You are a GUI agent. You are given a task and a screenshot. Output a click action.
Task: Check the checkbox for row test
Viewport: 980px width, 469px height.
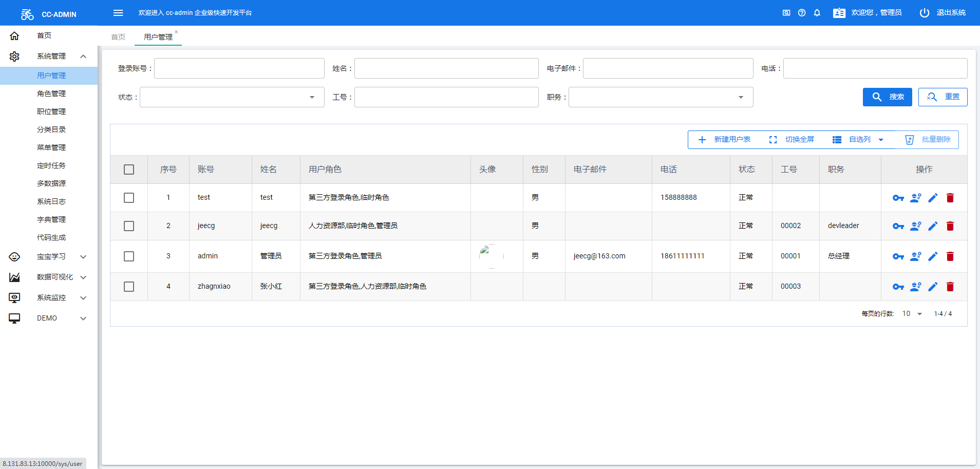pyautogui.click(x=129, y=198)
